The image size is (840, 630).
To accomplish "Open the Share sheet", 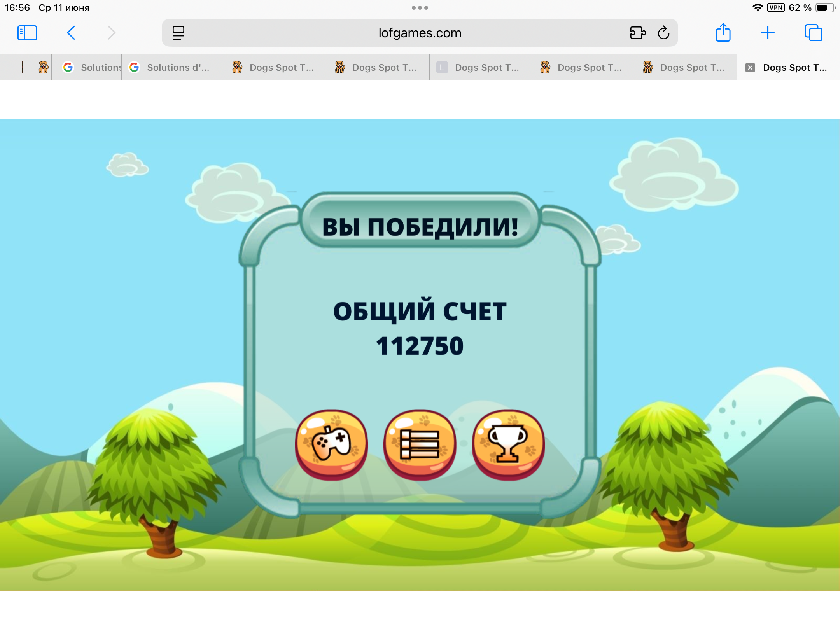I will (x=723, y=32).
